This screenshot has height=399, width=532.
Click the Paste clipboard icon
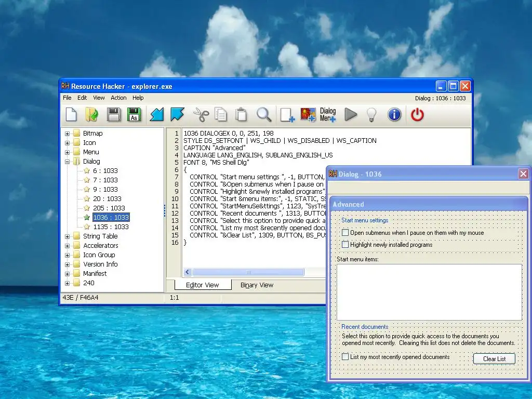click(241, 114)
